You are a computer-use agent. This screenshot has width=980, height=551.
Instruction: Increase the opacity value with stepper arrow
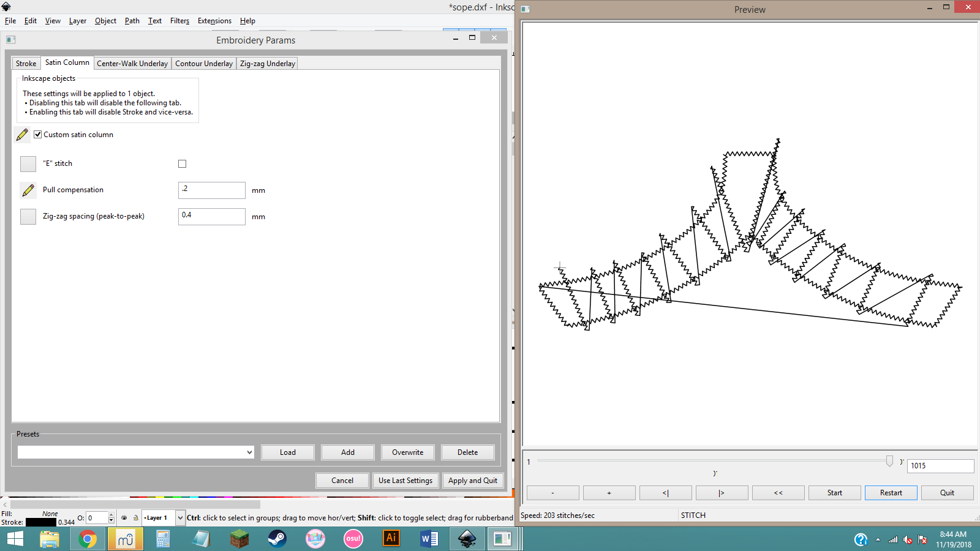(111, 515)
